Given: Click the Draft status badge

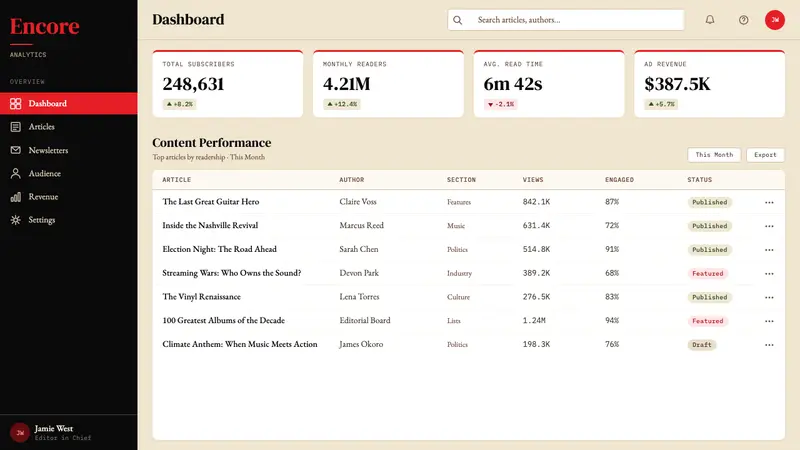Looking at the screenshot, I should click(x=702, y=345).
